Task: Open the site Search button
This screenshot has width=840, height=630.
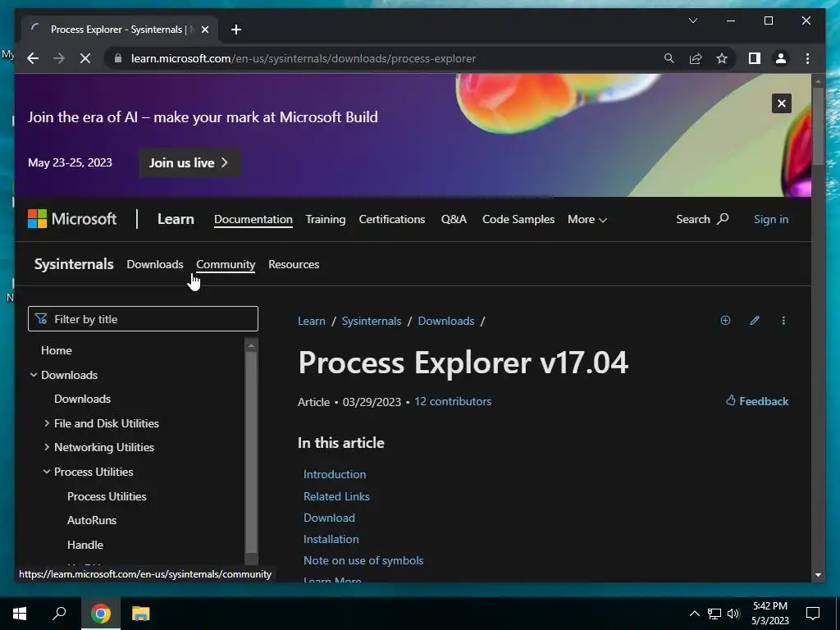Action: point(702,219)
